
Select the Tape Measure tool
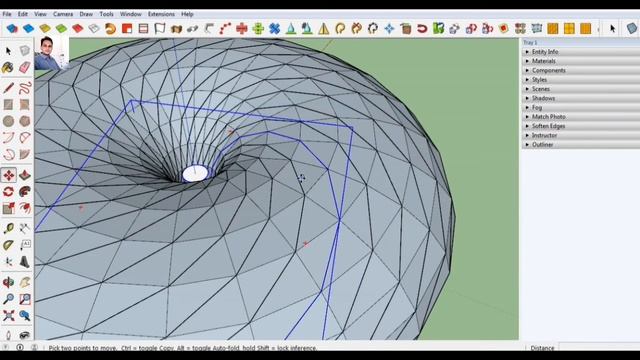8,229
